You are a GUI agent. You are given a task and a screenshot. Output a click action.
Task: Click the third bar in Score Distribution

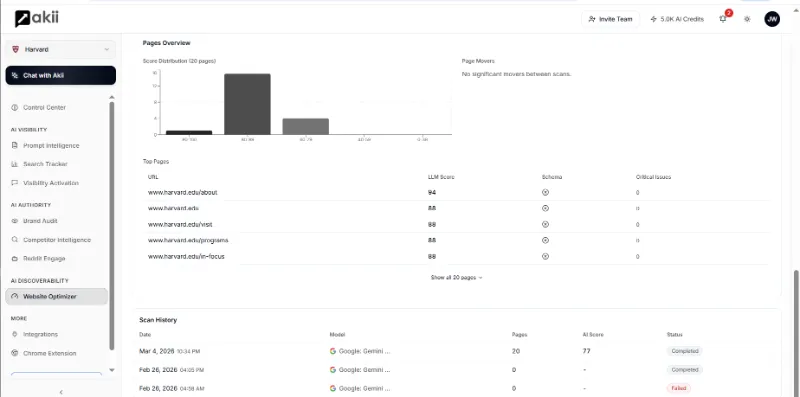coord(306,127)
